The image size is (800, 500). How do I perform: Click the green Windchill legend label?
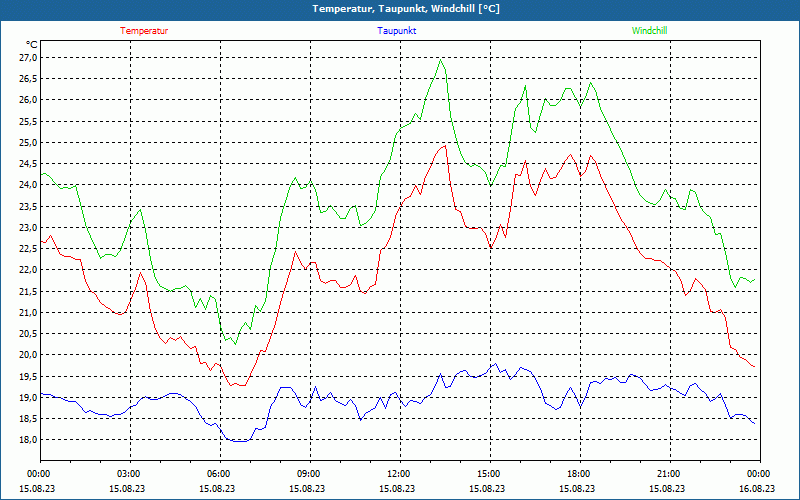(x=649, y=31)
